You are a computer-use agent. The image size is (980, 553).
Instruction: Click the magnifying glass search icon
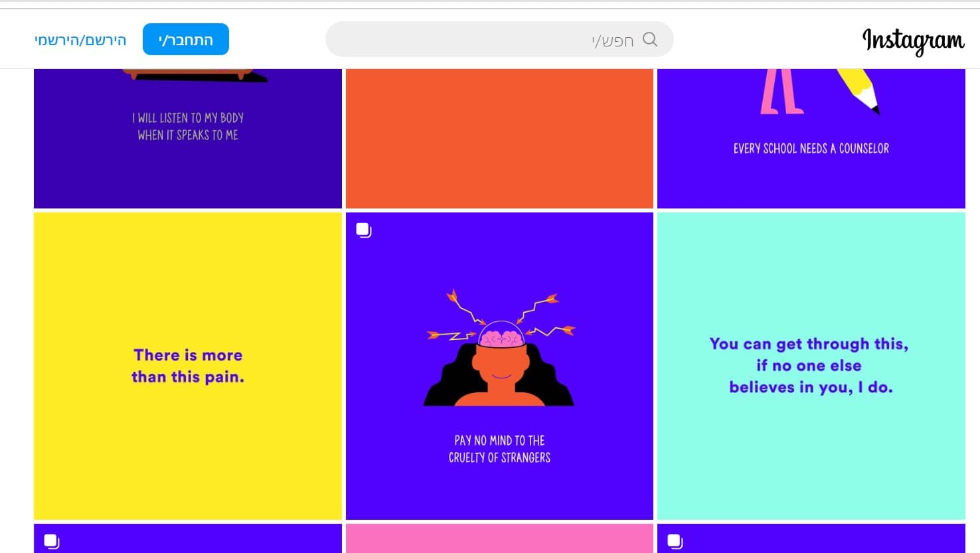click(650, 40)
